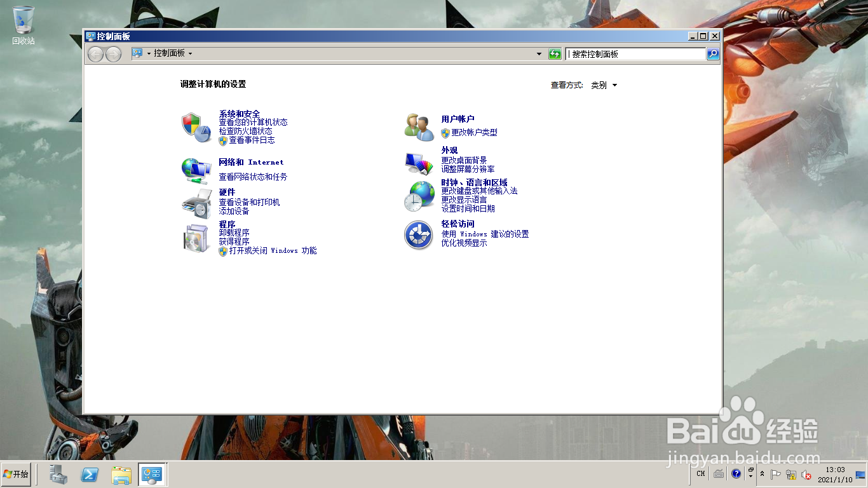Click the forward navigation arrow
The height and width of the screenshot is (488, 868).
113,54
